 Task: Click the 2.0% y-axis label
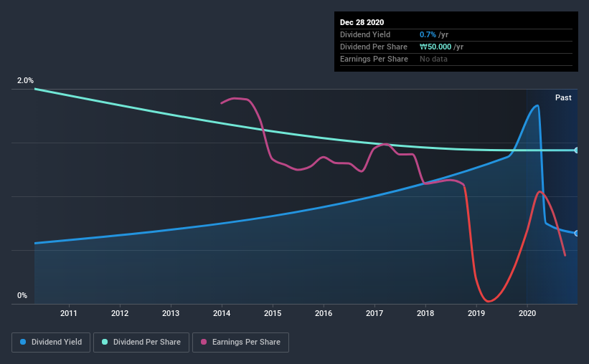tap(25, 81)
